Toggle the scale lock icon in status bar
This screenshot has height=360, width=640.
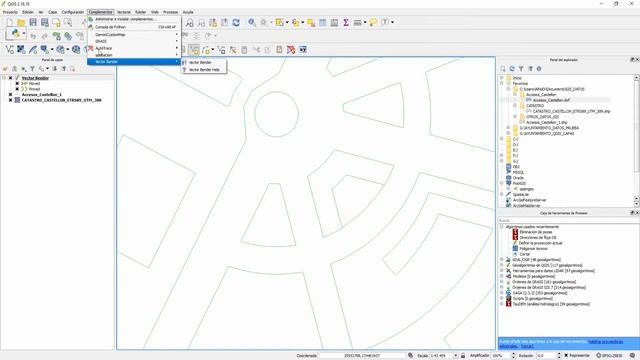463,356
